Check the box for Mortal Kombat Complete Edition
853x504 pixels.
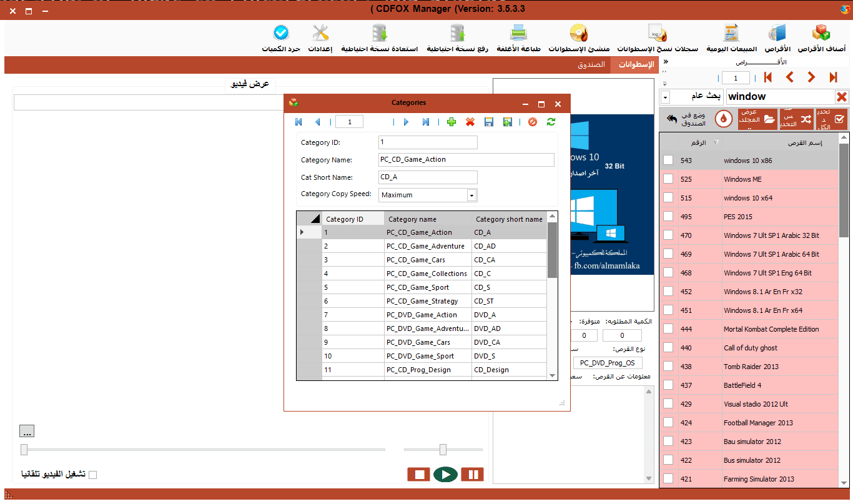(668, 329)
